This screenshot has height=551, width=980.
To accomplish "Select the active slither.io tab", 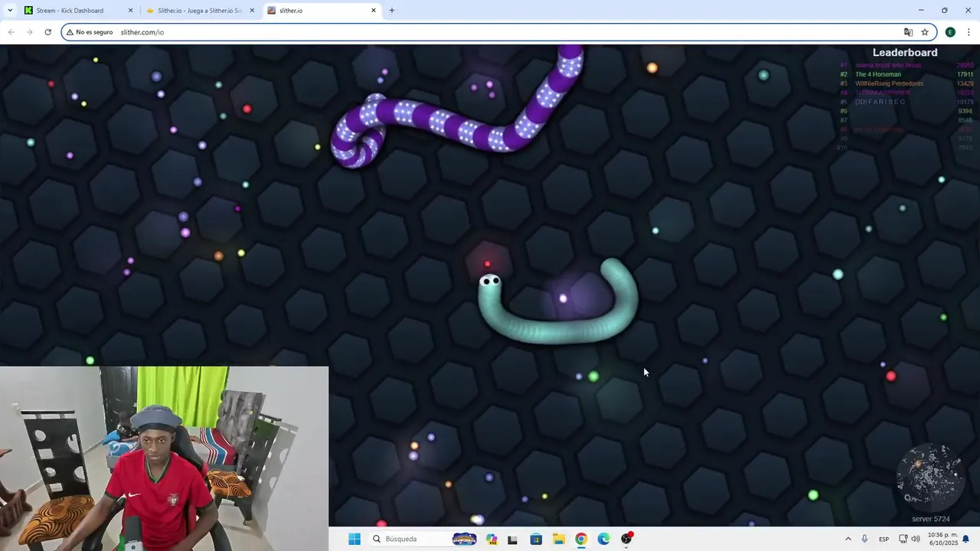I will click(x=322, y=11).
